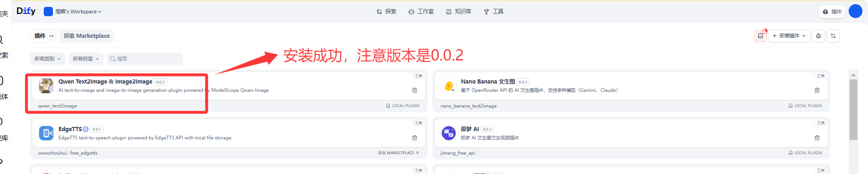Click wwwzhouhui / free_edgetts identifier text
Viewport: 868px width, 174px height.
68,153
